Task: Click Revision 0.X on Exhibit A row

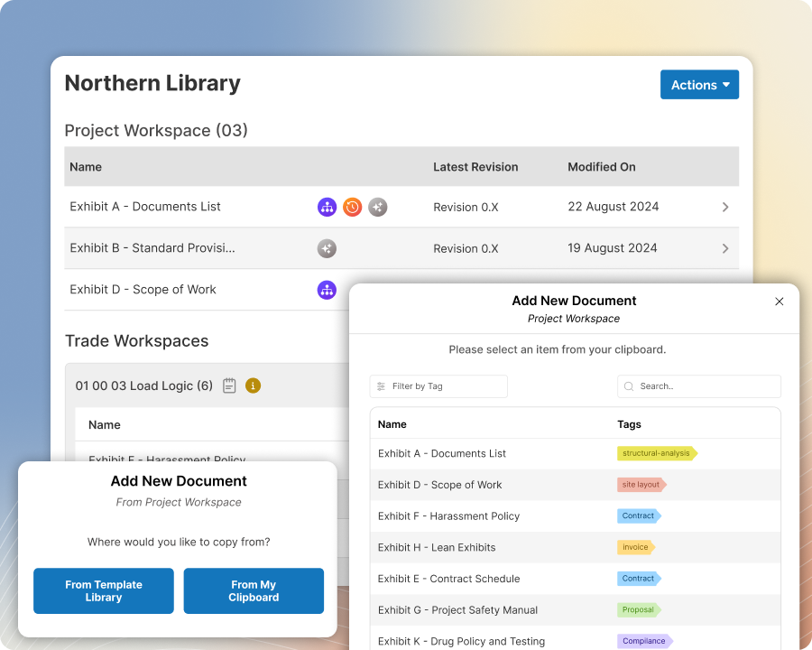Action: [x=466, y=207]
